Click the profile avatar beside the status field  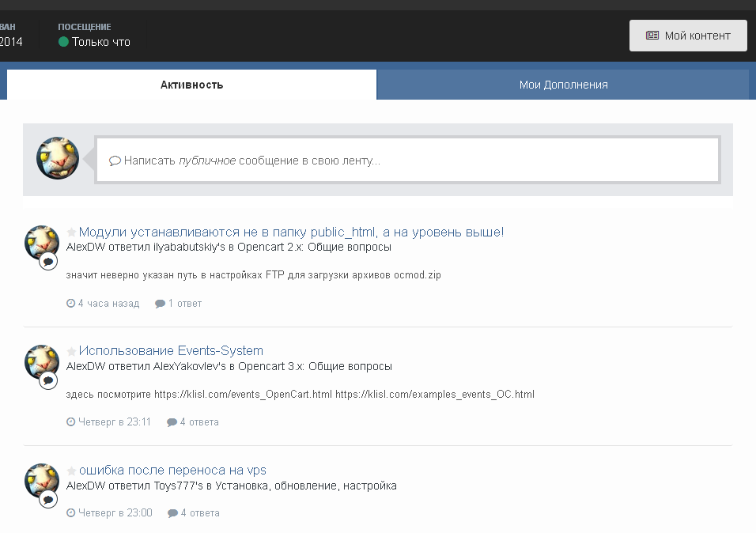point(58,158)
